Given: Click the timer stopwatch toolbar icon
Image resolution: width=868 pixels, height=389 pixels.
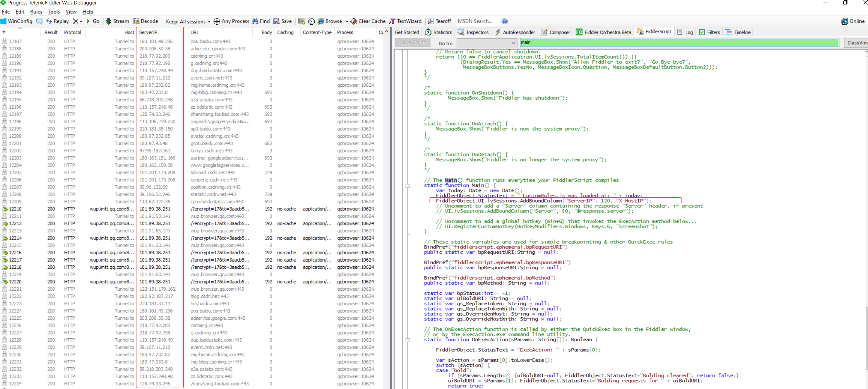Looking at the screenshot, I should click(x=311, y=21).
